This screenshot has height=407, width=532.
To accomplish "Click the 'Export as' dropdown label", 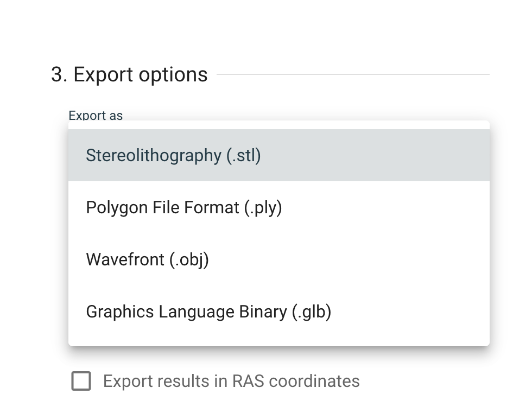I will click(x=96, y=116).
